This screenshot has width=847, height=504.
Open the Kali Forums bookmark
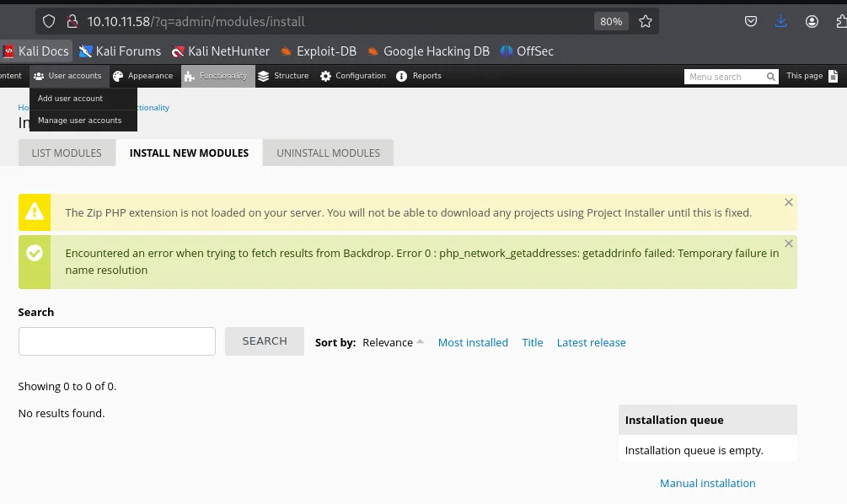click(x=120, y=51)
